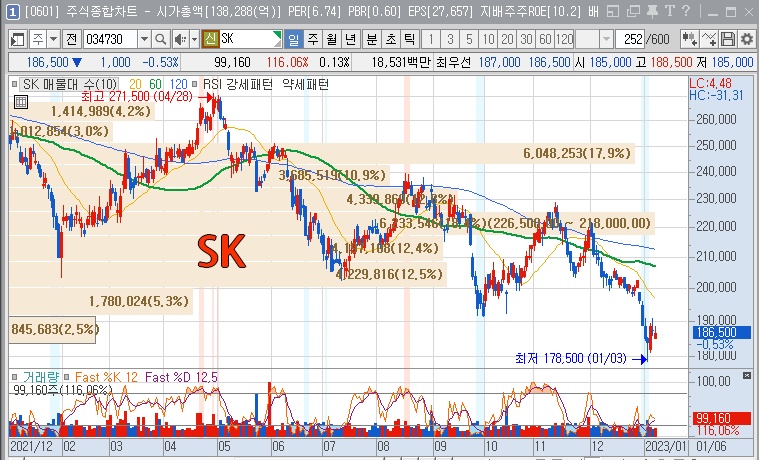Click the 최고 271,500 (04/28) label
Screen dimensions: 759x460
(x=137, y=96)
